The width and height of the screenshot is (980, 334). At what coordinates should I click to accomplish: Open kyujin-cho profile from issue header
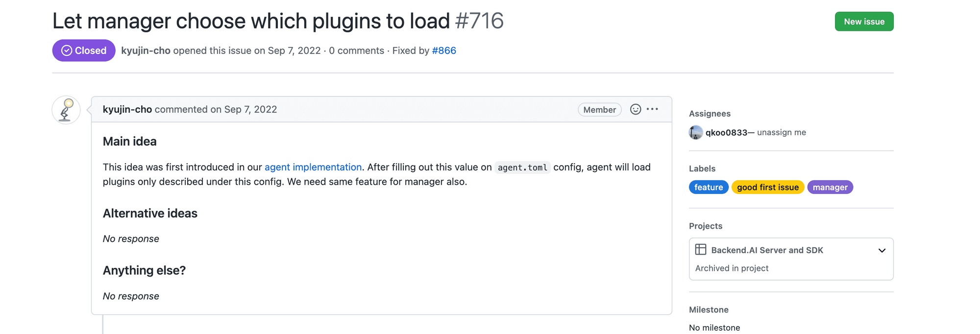click(146, 50)
